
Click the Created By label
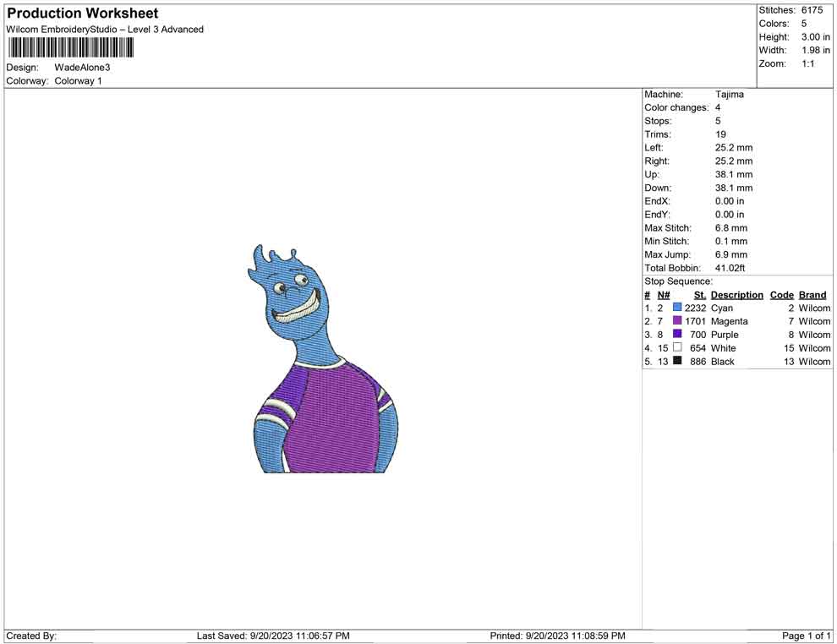click(x=31, y=636)
